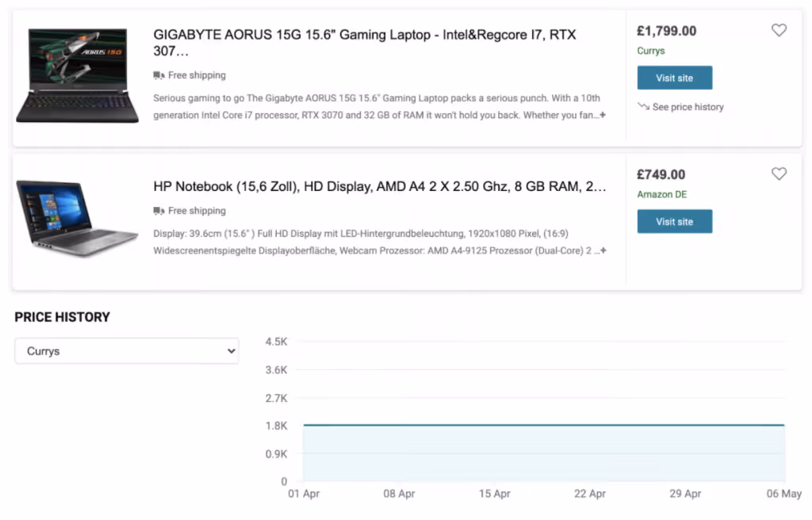This screenshot has height=520, width=812.
Task: Open the HP Notebook (15,6 Zoll) title
Action: 380,186
